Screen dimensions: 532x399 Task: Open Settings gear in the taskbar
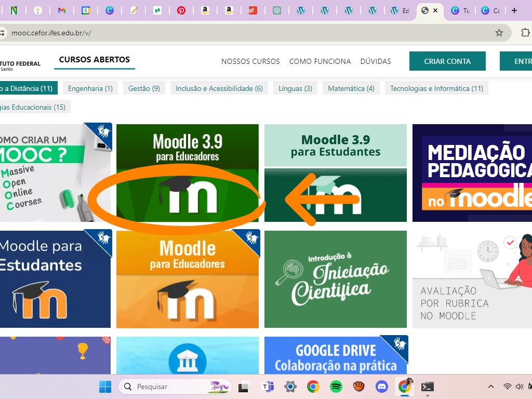click(290, 387)
